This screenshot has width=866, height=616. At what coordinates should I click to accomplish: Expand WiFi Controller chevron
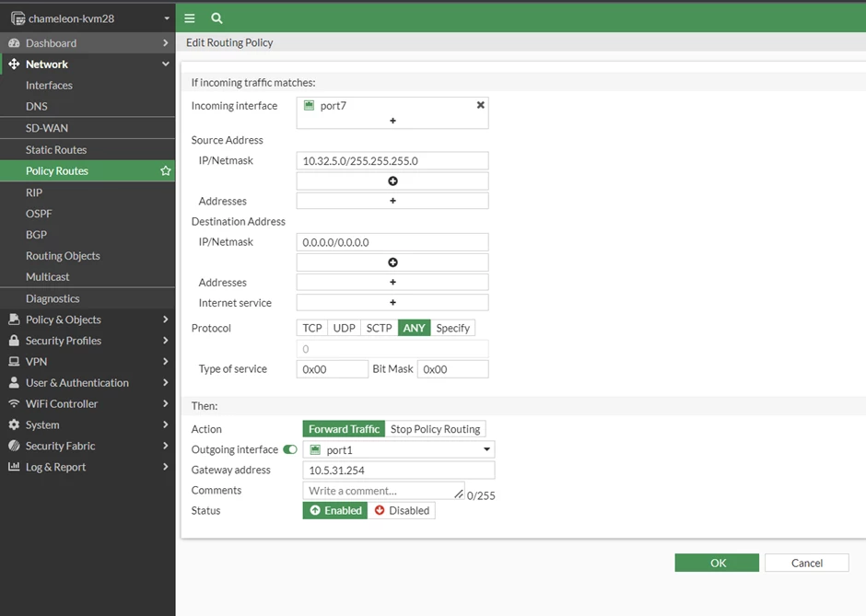point(165,403)
